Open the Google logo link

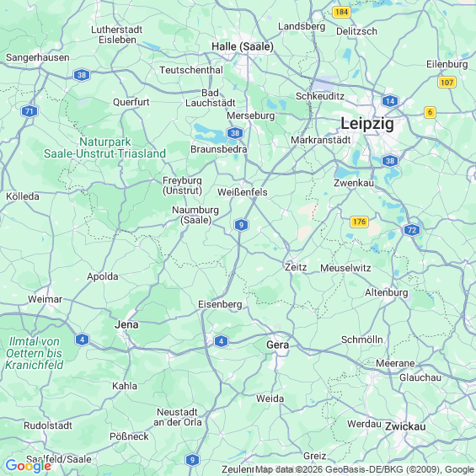[x=29, y=466]
